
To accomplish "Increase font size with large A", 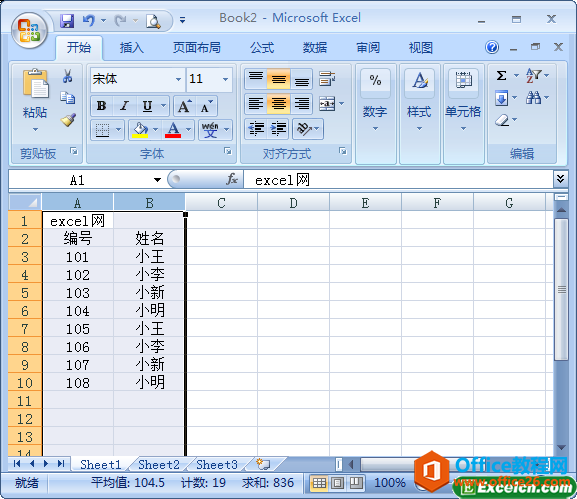I will click(185, 106).
